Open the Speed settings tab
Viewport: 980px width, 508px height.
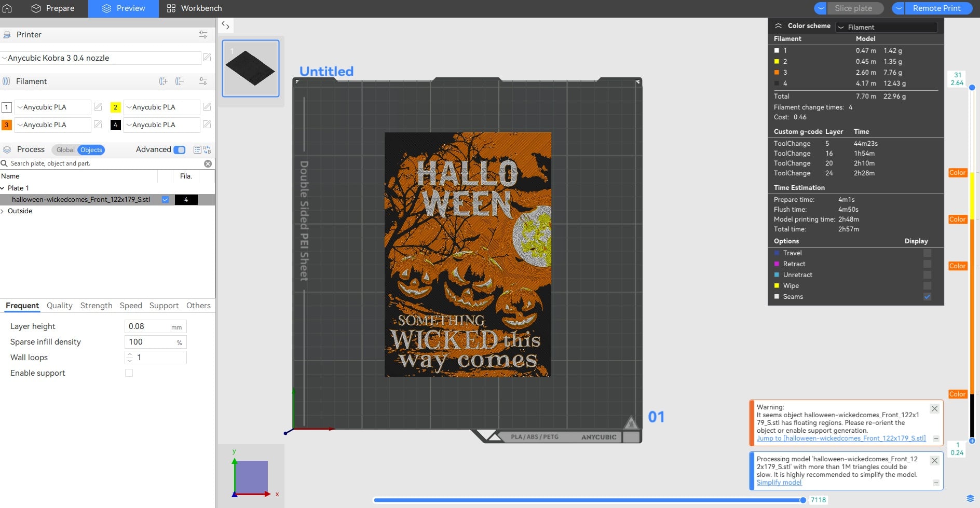click(x=131, y=306)
